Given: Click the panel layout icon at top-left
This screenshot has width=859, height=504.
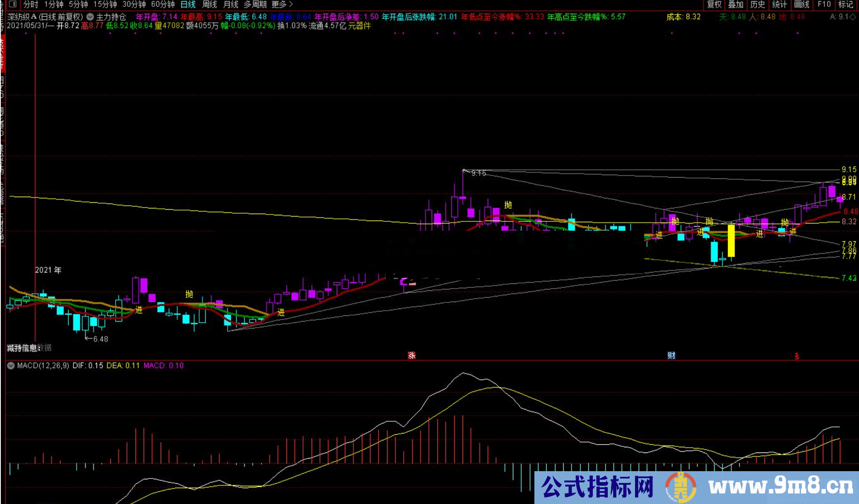Looking at the screenshot, I should click(13, 4).
